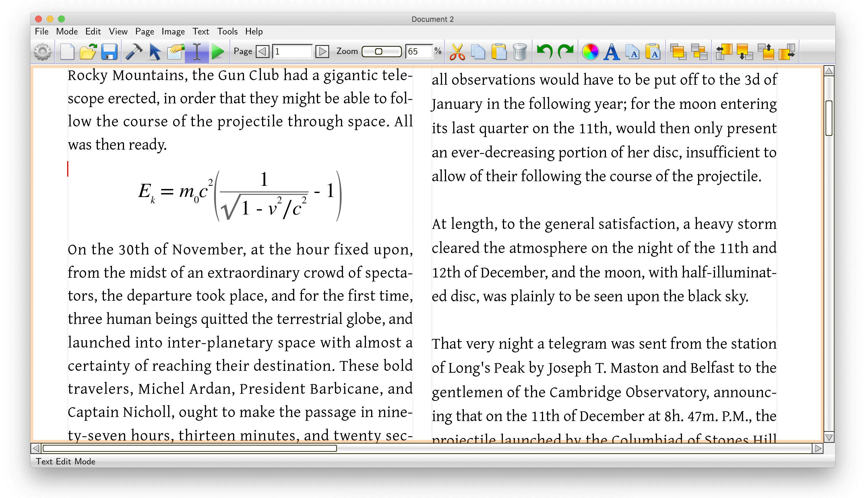The image size is (868, 498).
Task: Select the blue arrow pointer tool
Action: (155, 52)
